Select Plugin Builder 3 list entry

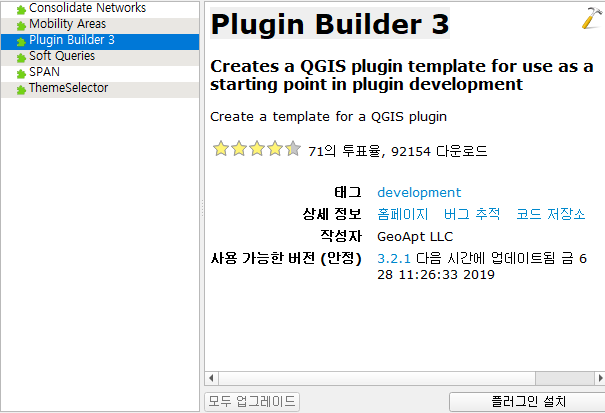coord(100,42)
